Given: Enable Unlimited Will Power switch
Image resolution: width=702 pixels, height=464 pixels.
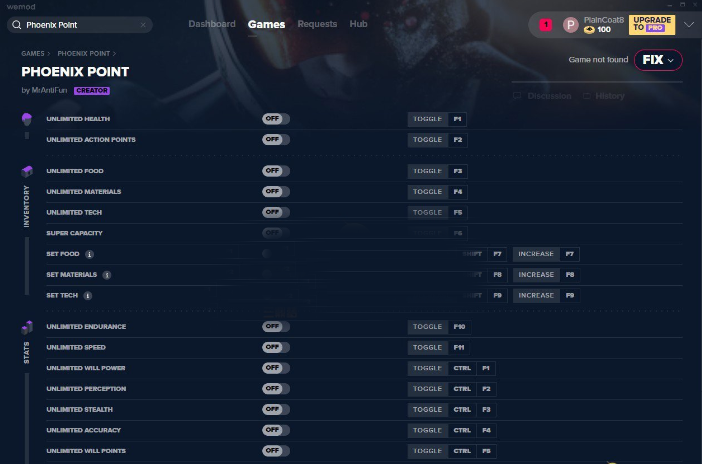Looking at the screenshot, I should (x=276, y=368).
